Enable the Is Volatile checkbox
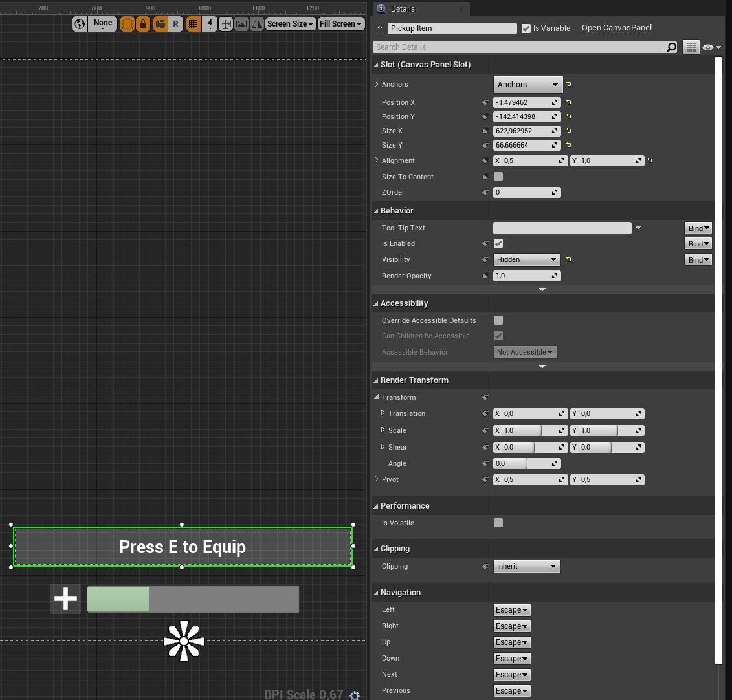 (498, 523)
